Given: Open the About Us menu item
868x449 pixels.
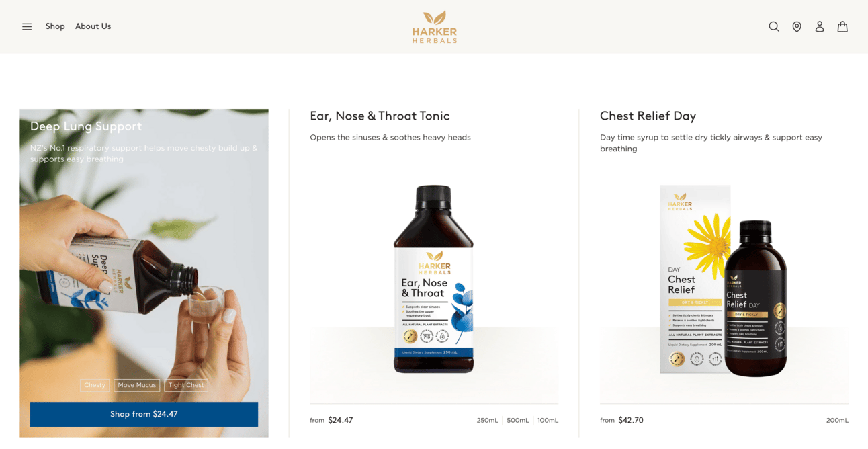Looking at the screenshot, I should click(93, 26).
